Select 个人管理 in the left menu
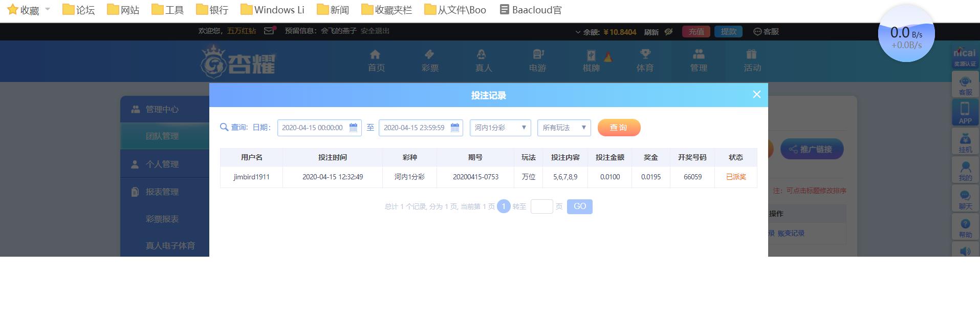The height and width of the screenshot is (332, 980). 165,164
